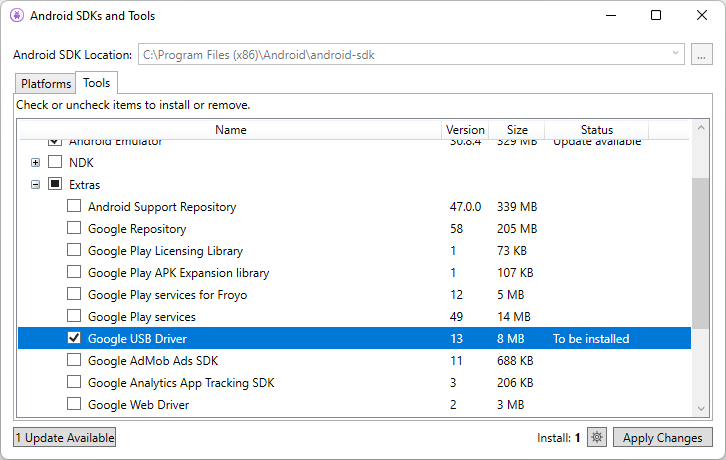Expand the NDK tree node
The height and width of the screenshot is (460, 726).
point(36,163)
